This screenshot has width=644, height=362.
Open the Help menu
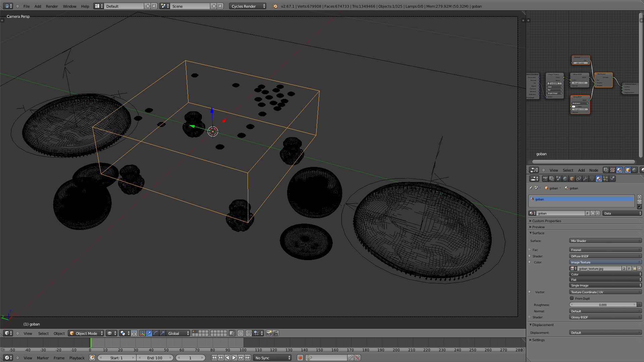[x=85, y=6]
